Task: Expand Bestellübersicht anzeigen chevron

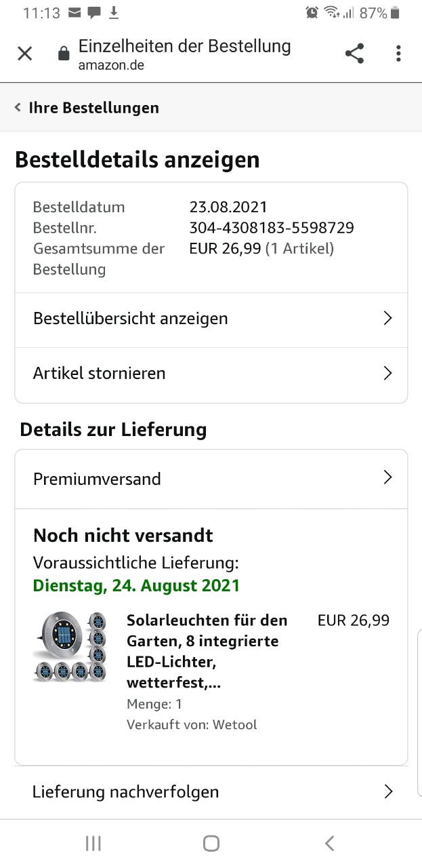Action: [387, 318]
